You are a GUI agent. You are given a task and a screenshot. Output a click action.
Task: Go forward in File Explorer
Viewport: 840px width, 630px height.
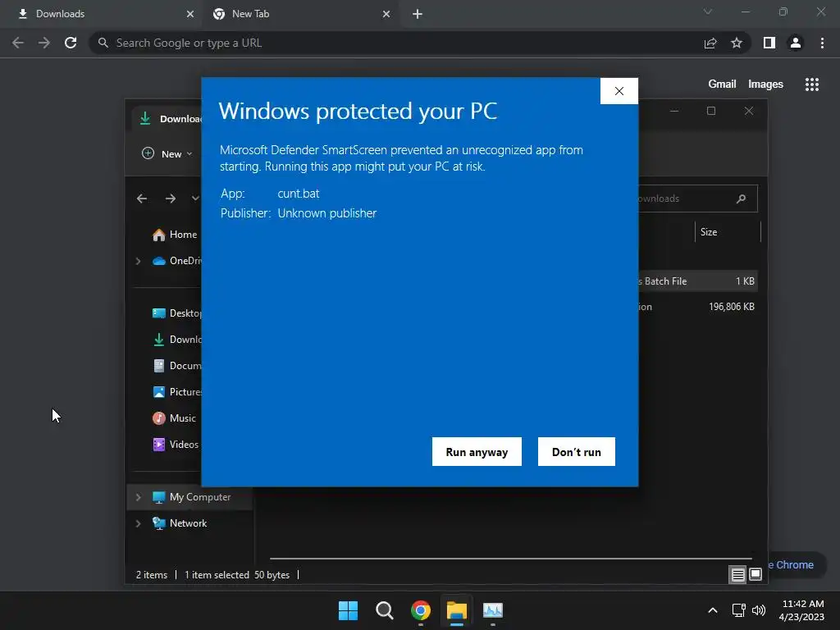tap(171, 199)
